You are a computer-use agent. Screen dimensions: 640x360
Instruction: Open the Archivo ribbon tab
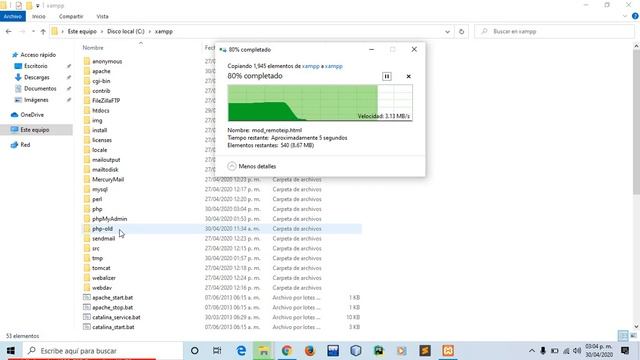pyautogui.click(x=13, y=16)
